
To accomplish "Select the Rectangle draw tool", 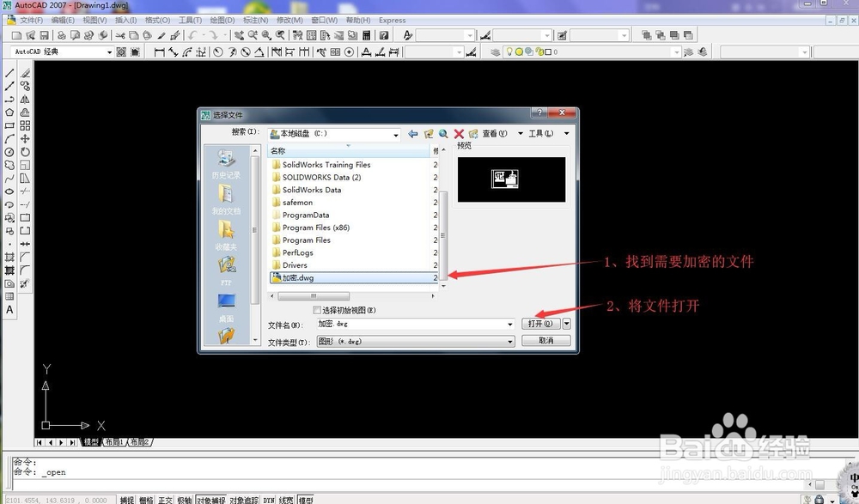I will pos(9,125).
